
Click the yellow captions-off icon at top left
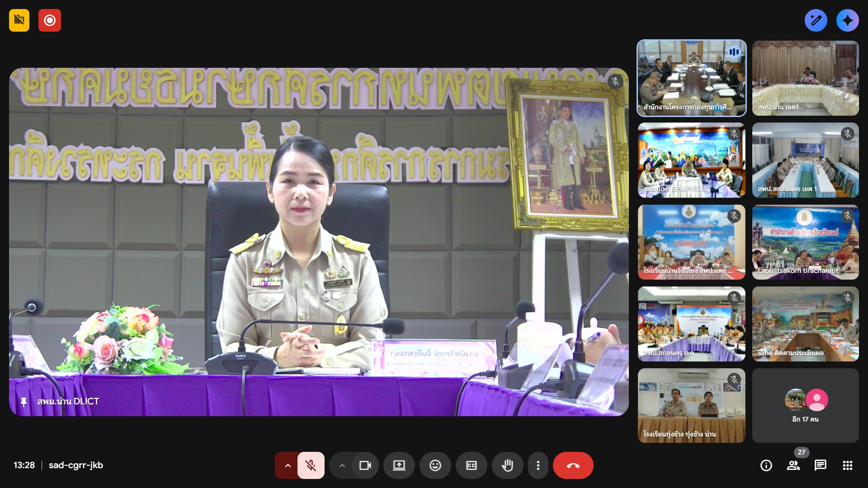tap(19, 20)
